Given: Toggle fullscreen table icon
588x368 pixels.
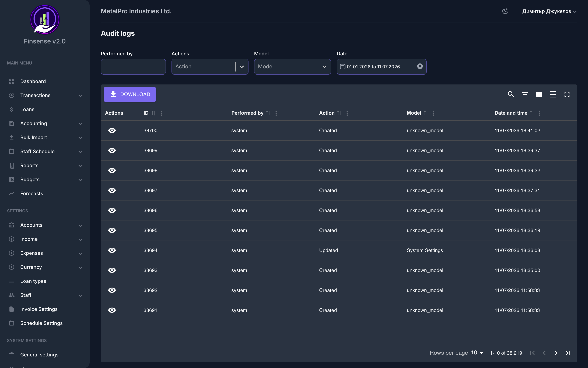Looking at the screenshot, I should coord(567,94).
